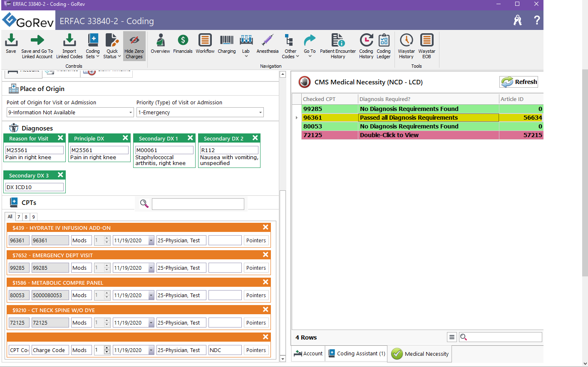Image resolution: width=588 pixels, height=367 pixels.
Task: Refresh the CMS Medical Necessity list
Action: click(x=519, y=82)
